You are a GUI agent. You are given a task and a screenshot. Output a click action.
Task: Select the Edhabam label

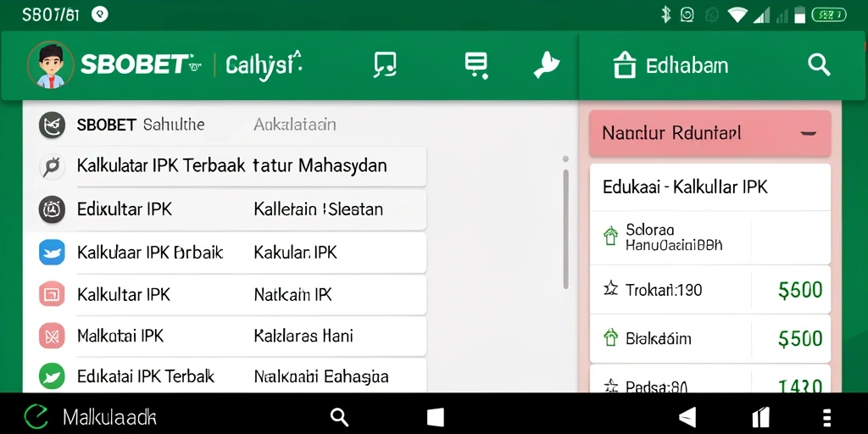point(687,66)
